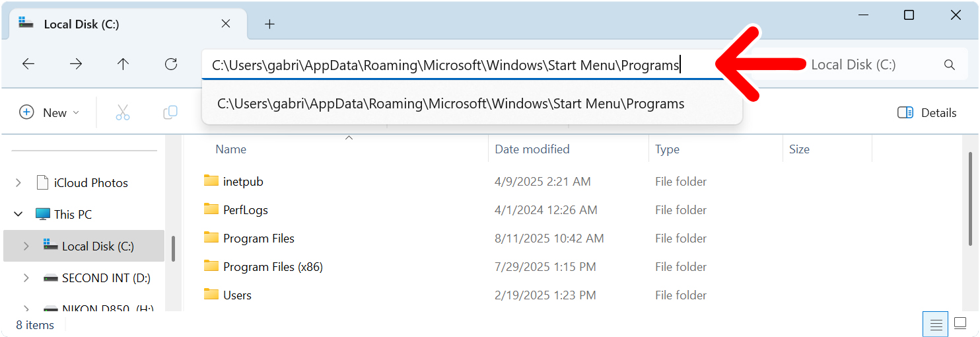Screen dimensions: 980x337
Task: Expand the SECOND INT (D:) drive
Action: tap(26, 278)
